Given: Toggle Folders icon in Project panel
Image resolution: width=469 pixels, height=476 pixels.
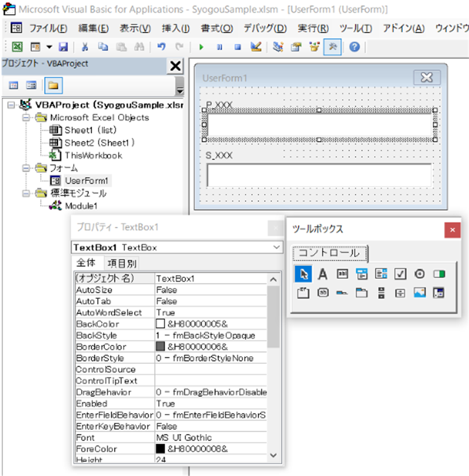Looking at the screenshot, I should point(53,85).
